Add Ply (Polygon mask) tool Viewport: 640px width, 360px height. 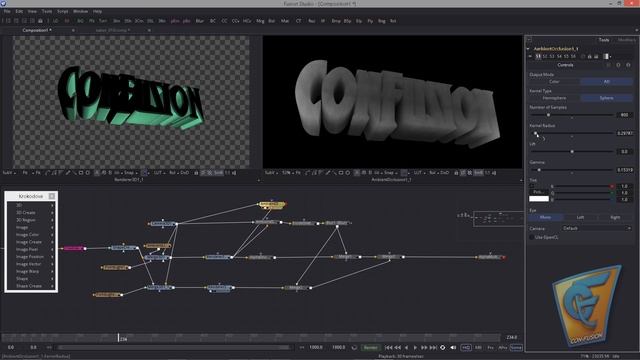click(x=370, y=21)
